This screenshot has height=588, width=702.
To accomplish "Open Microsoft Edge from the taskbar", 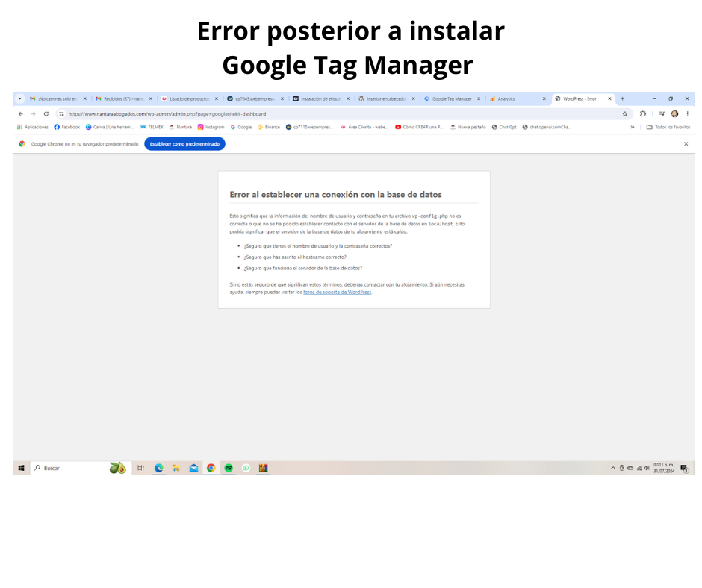I will (x=158, y=468).
